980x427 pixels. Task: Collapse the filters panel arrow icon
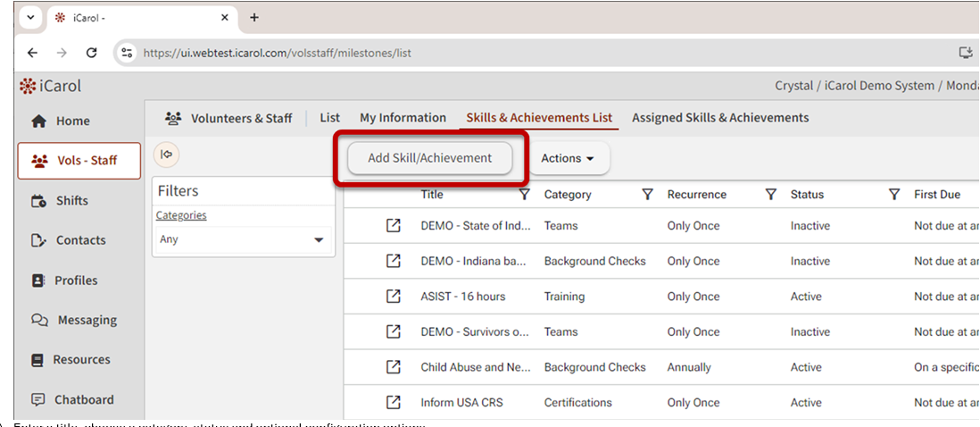166,155
